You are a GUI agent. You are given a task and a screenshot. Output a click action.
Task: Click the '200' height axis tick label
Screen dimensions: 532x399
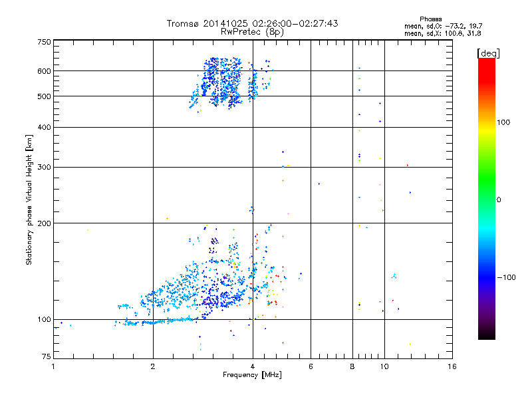(44, 223)
